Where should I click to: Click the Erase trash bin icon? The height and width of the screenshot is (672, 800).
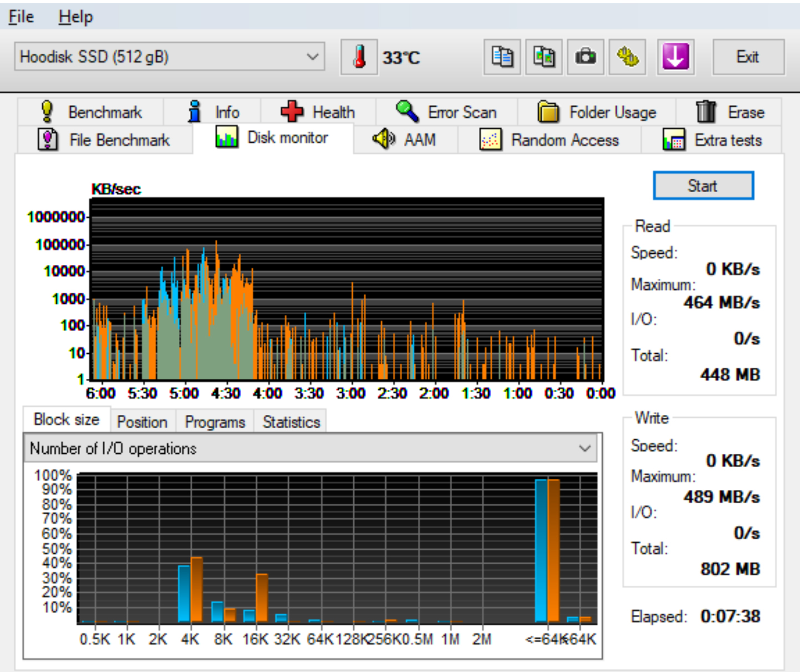coord(706,112)
